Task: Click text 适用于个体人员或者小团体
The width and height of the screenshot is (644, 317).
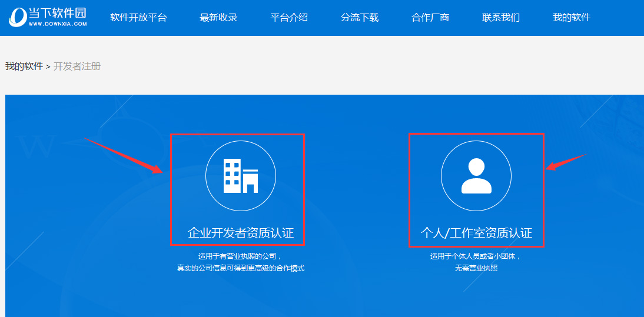Action: pos(476,256)
